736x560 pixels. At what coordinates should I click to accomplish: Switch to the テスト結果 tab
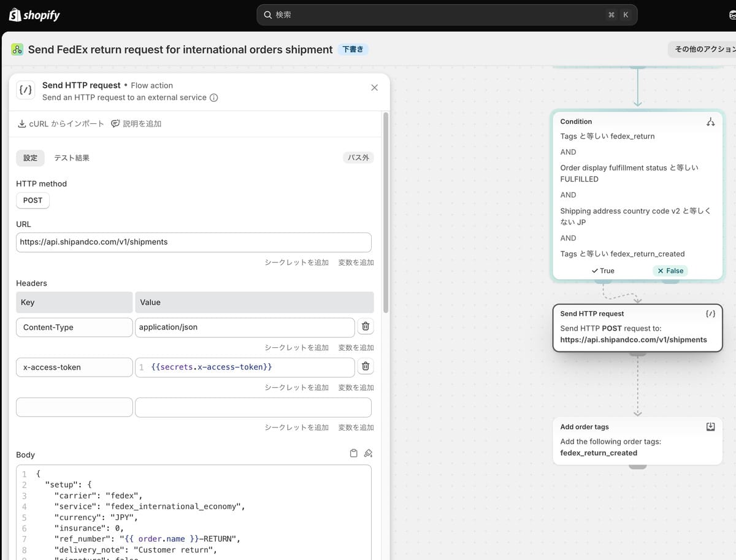coord(72,158)
